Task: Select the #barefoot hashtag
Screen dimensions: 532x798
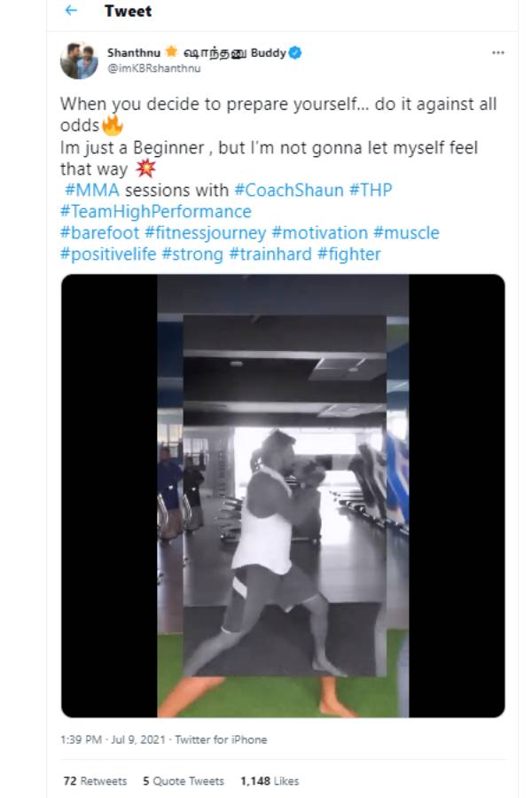Action: click(98, 233)
